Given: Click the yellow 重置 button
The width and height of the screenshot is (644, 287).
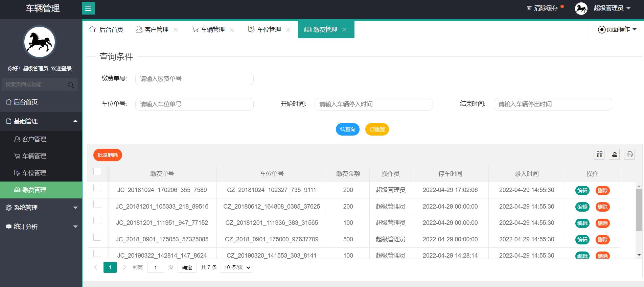Looking at the screenshot, I should [377, 129].
